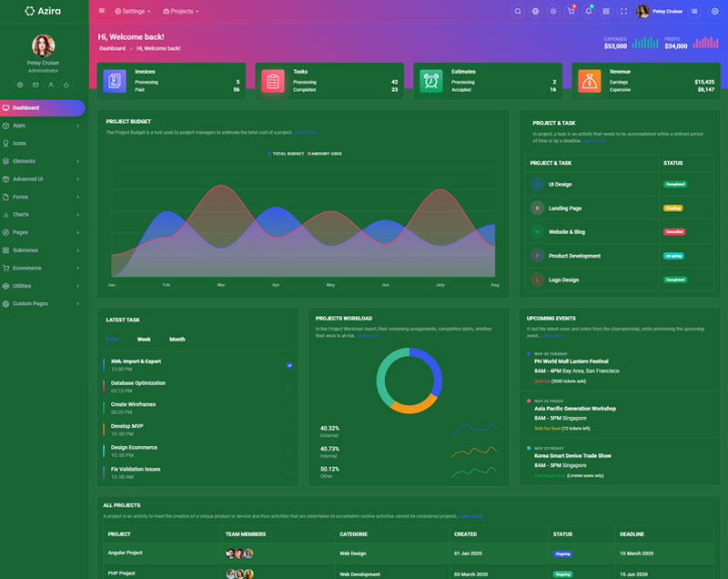Mark Create Wireframes task checkbox
Screen dimensions: 728x579
click(289, 409)
